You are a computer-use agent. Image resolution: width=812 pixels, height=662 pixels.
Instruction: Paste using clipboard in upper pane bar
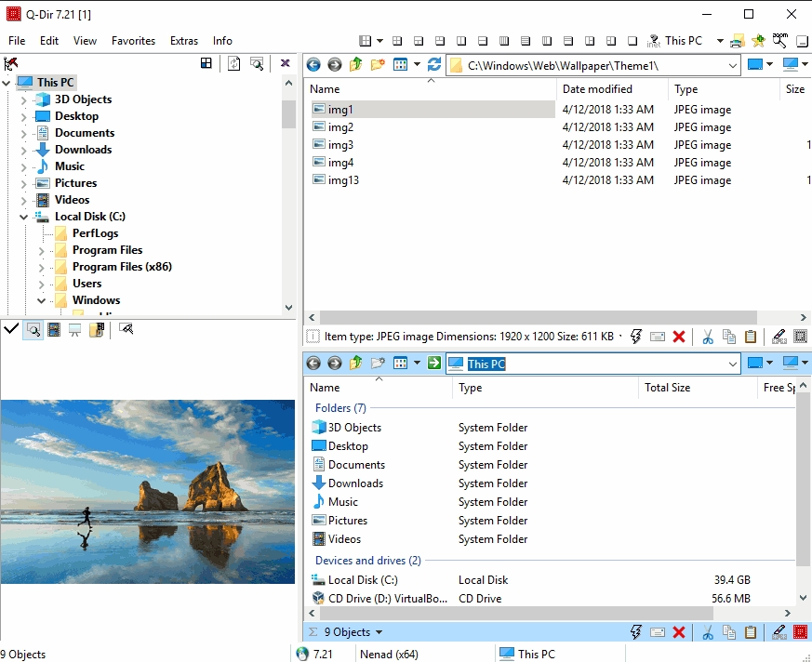point(751,337)
